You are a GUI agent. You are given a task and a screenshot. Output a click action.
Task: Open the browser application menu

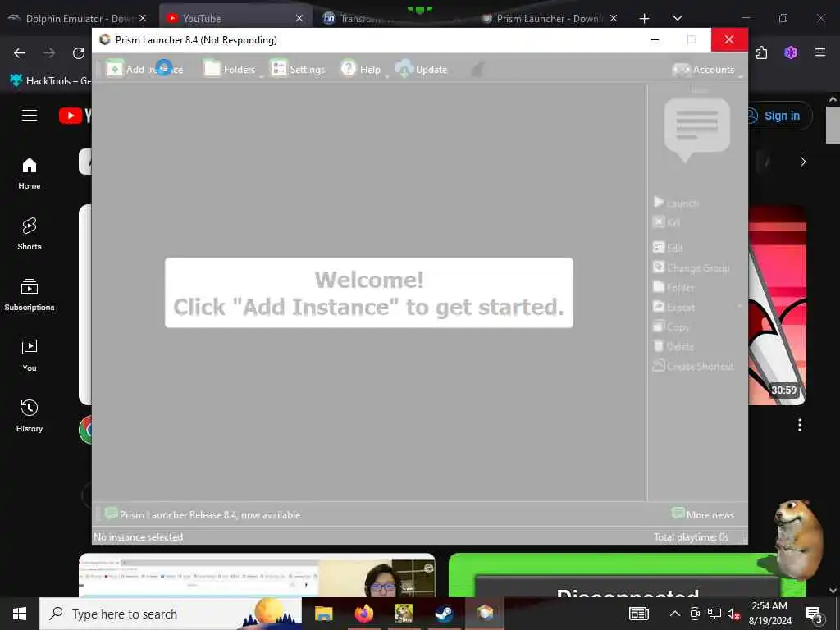[x=820, y=52]
